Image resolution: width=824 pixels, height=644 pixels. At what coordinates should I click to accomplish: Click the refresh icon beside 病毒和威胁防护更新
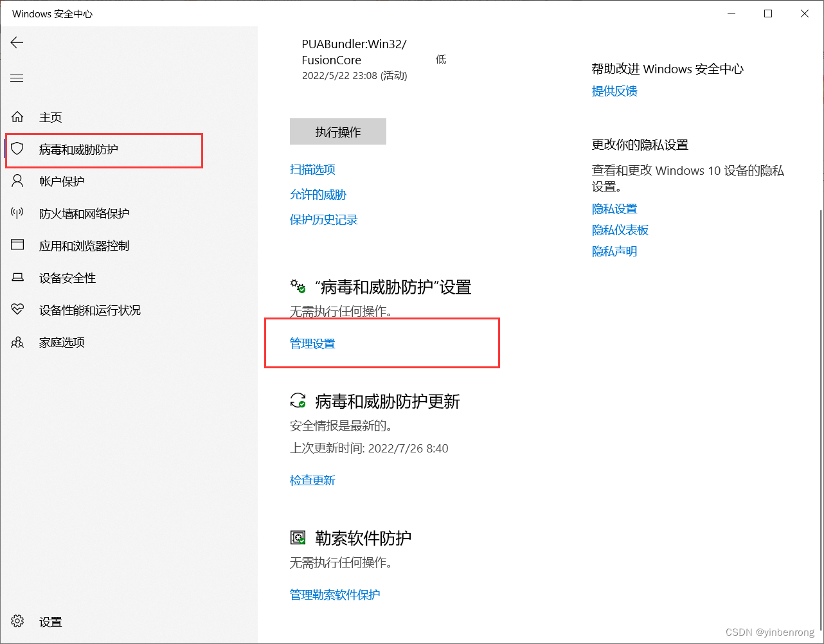pyautogui.click(x=298, y=401)
